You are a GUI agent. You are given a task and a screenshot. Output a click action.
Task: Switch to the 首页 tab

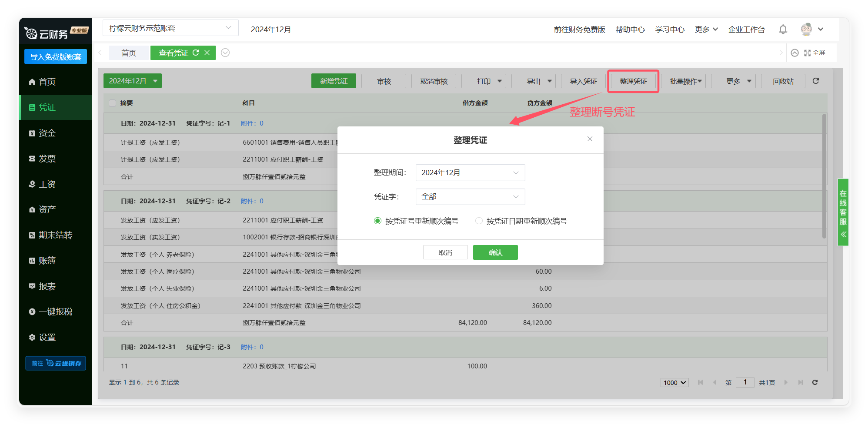(129, 53)
